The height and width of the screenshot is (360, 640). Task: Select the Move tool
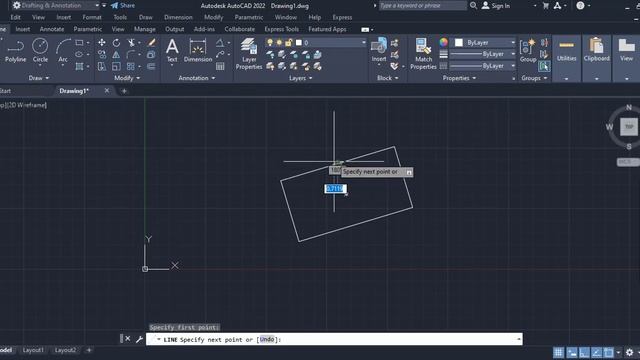[102, 42]
